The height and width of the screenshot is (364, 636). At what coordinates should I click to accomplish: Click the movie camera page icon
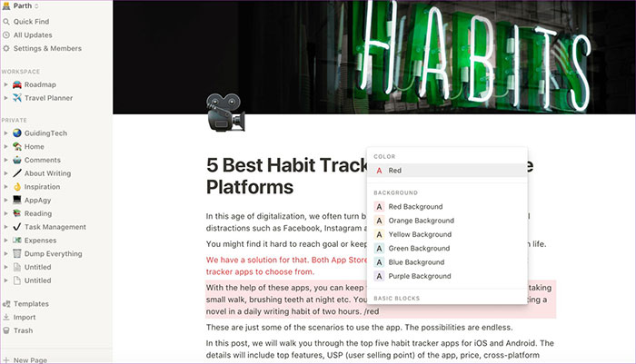click(225, 113)
